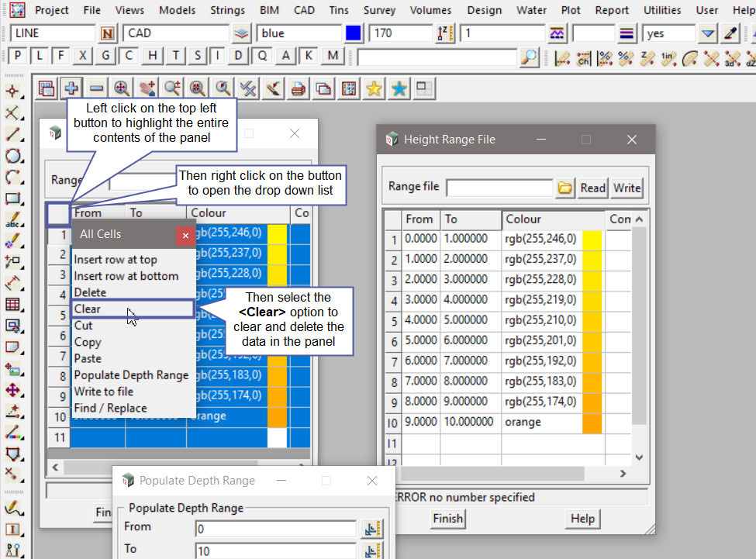Image resolution: width=756 pixels, height=559 pixels.
Task: Toggle the M snap button
Action: [333, 56]
